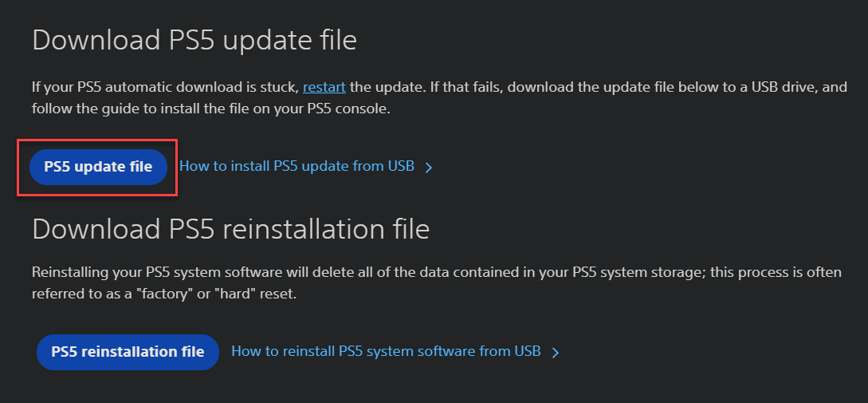Open How to reinstall PS5 system software link
The width and height of the screenshot is (868, 403).
pos(386,351)
